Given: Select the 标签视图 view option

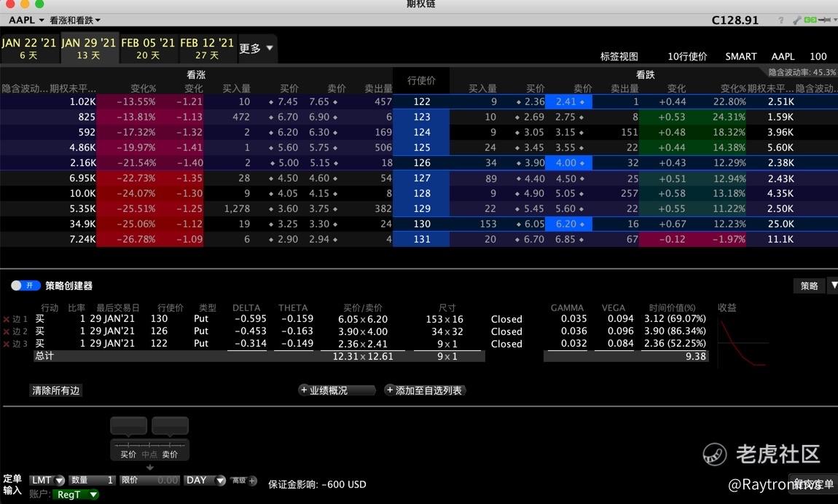Looking at the screenshot, I should pos(619,57).
